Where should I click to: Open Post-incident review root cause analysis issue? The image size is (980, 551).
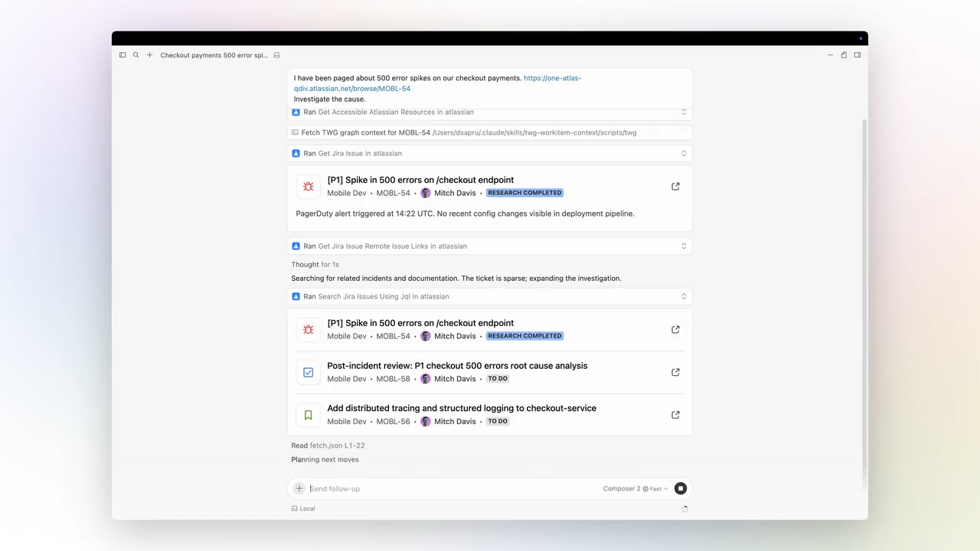coord(457,366)
